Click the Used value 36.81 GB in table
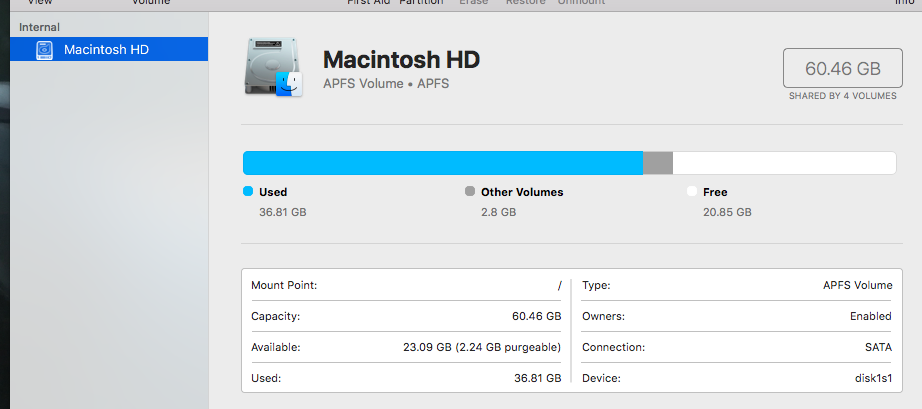This screenshot has width=922, height=409. (x=537, y=378)
